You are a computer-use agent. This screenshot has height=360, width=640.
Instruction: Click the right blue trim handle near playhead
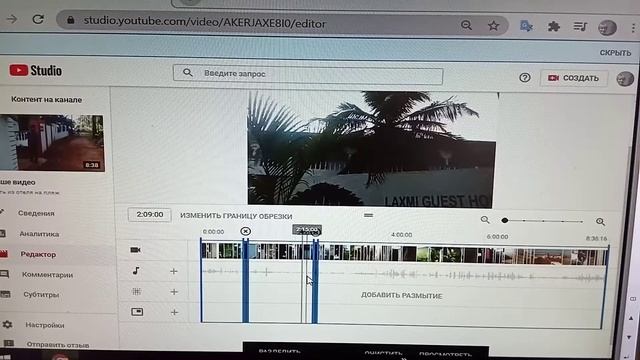pos(315,282)
